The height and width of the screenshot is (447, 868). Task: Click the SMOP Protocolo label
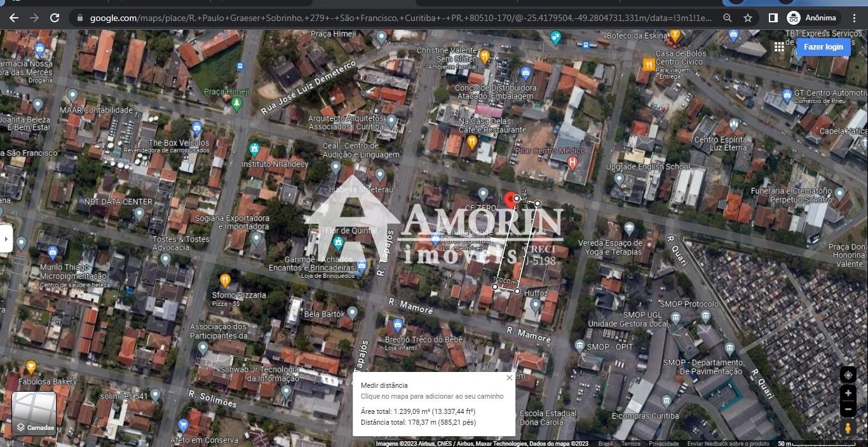click(x=688, y=304)
